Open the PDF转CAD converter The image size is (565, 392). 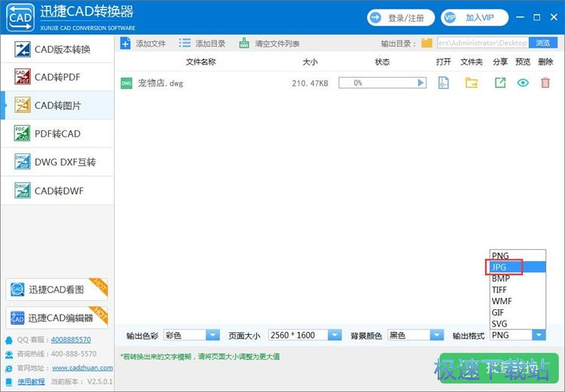click(x=57, y=133)
